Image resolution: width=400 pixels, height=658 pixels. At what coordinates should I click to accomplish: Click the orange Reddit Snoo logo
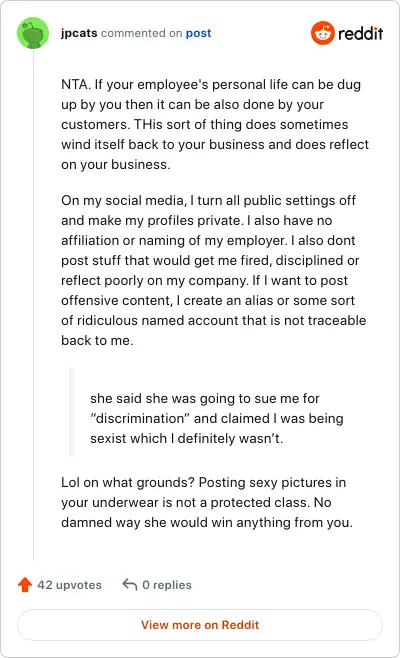tap(322, 33)
